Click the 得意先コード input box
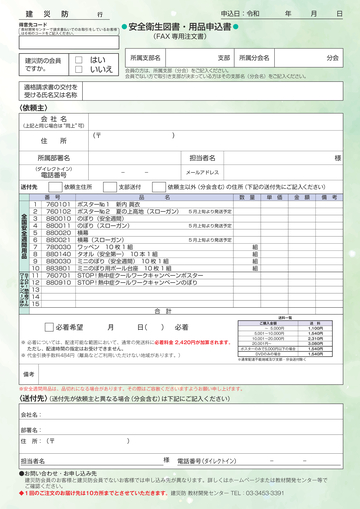The height and width of the screenshot is (509, 360). click(x=69, y=43)
